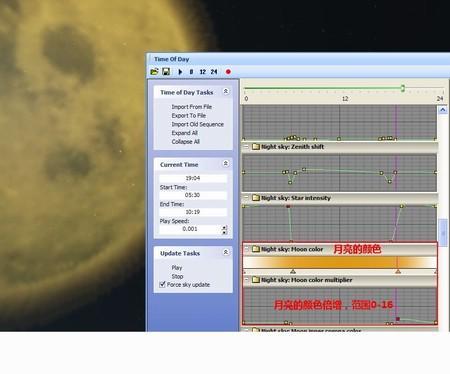Click the Time Of Day window title
Screen dimensions: 450x374
tap(172, 59)
